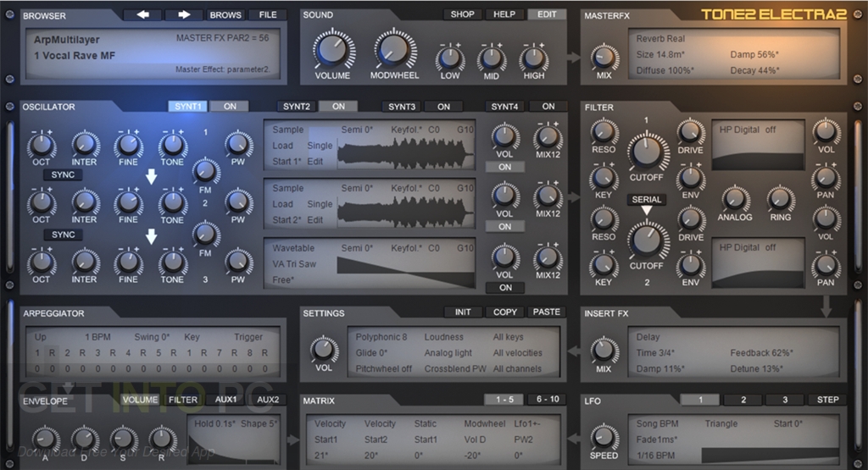Screen dimensions: 868x470
Task: Toggle SYNC between oscillator 1 and 2
Action: click(x=63, y=174)
